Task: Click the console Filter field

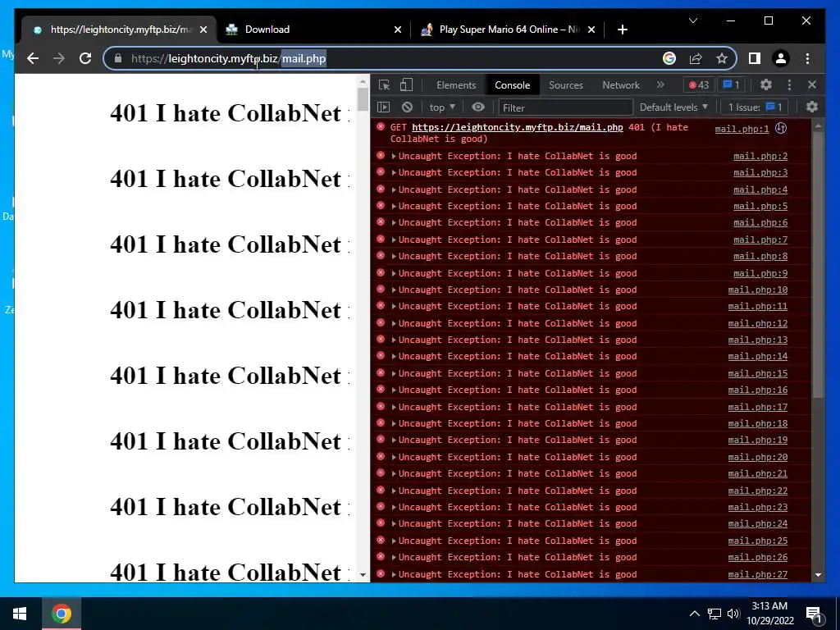Action: click(x=566, y=107)
